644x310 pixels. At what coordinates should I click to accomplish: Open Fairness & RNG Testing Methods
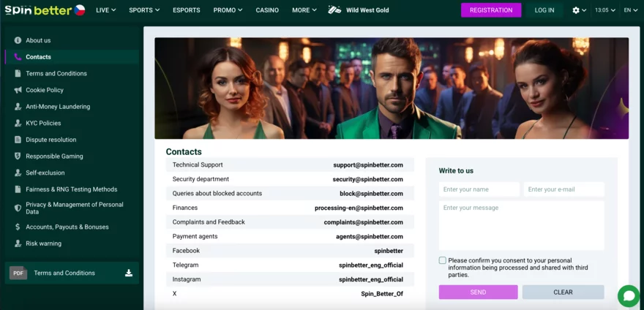click(72, 189)
